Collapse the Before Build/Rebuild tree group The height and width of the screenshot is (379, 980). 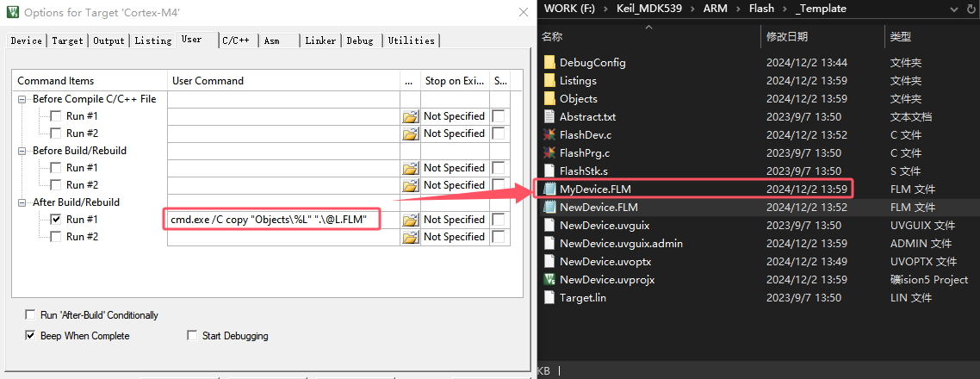22,151
